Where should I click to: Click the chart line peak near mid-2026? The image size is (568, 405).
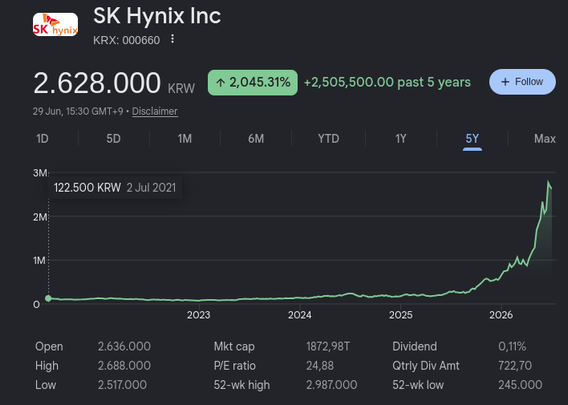click(548, 181)
